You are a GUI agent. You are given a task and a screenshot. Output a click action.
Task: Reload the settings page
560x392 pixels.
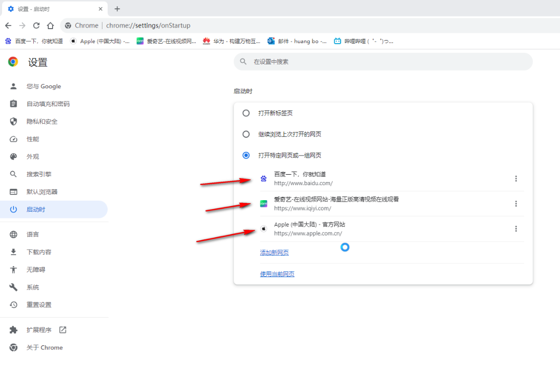pyautogui.click(x=36, y=25)
